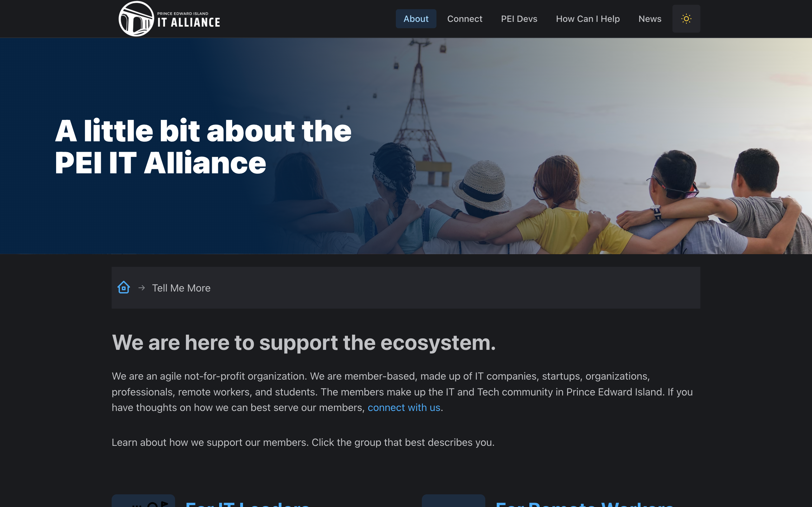This screenshot has width=812, height=507.
Task: Click the ecosystem support heading
Action: (304, 343)
